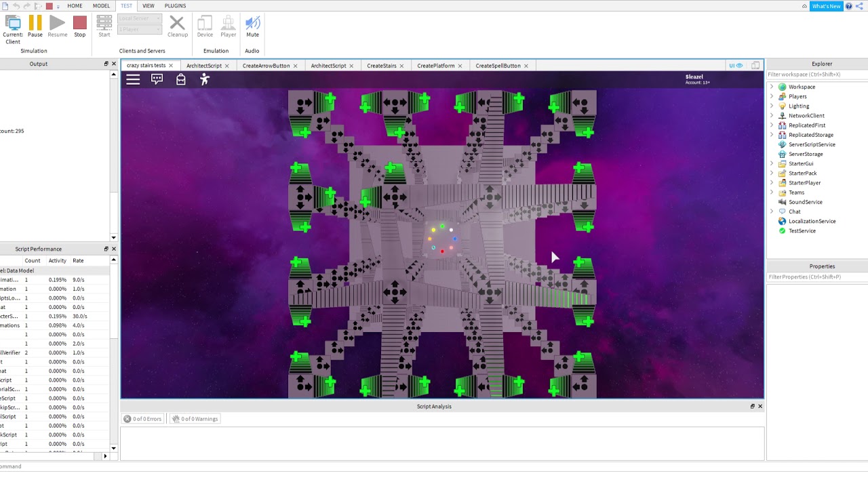Expand the Chat node in Explorer
This screenshot has width=868, height=488.
coord(772,211)
